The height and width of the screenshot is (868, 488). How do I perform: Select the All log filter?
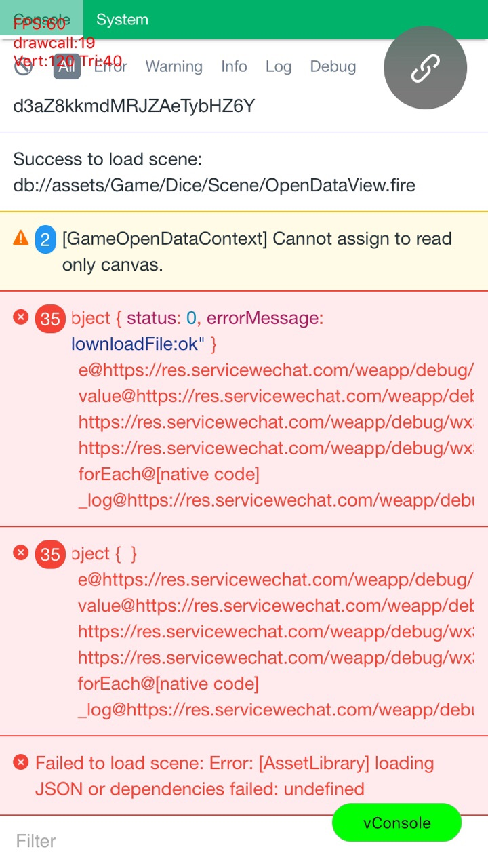66,66
